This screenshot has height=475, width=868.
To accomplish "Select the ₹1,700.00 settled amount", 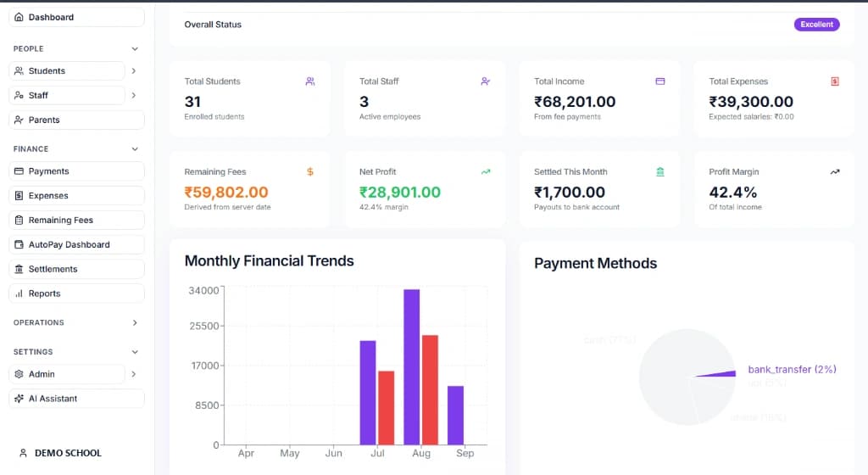I will [x=570, y=192].
